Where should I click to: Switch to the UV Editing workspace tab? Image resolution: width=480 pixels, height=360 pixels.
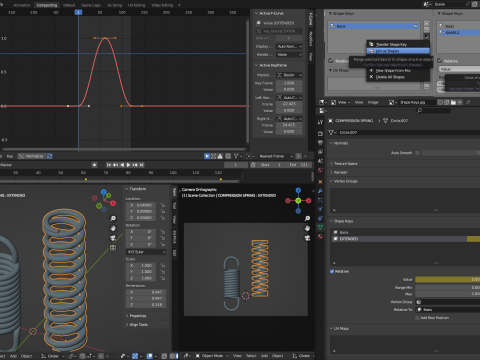click(x=136, y=5)
